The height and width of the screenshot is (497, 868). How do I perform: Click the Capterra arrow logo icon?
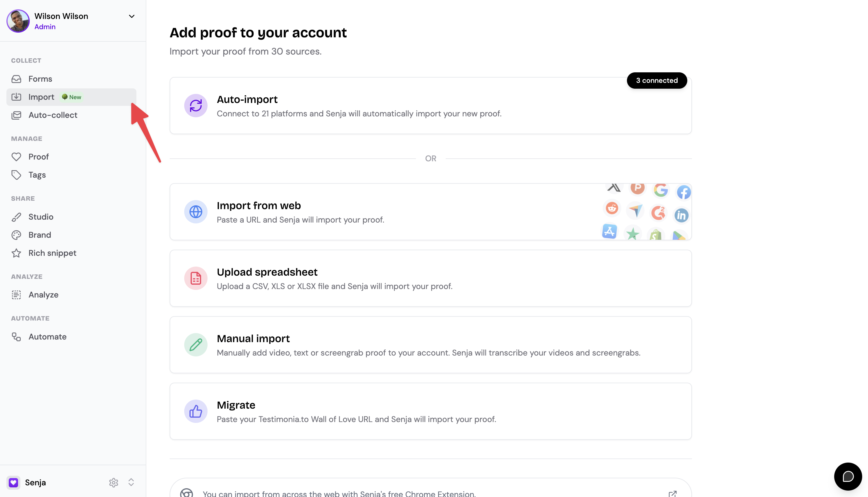(635, 211)
